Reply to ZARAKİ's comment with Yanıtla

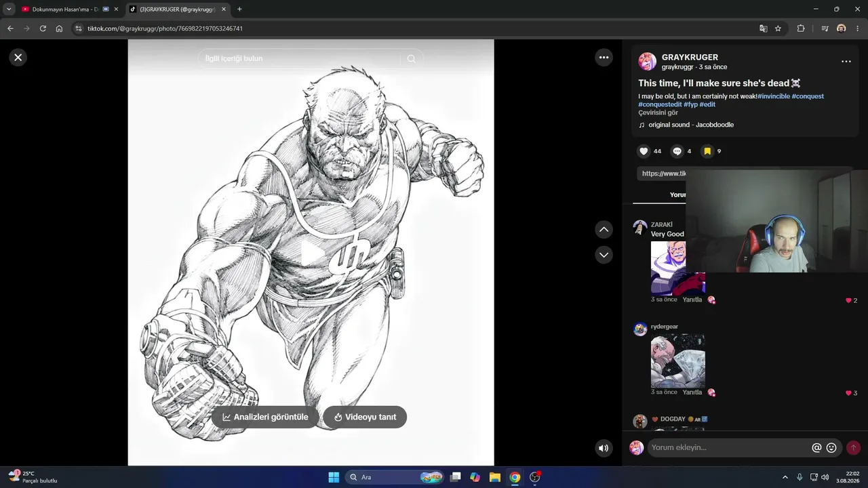pos(692,300)
